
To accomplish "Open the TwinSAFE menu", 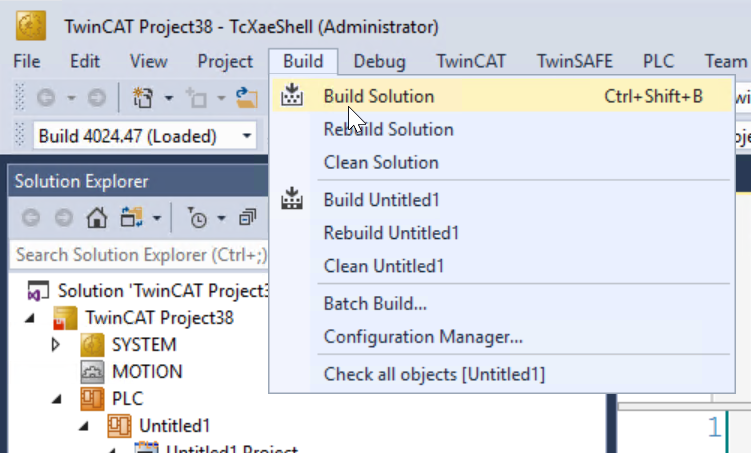I will pyautogui.click(x=574, y=61).
